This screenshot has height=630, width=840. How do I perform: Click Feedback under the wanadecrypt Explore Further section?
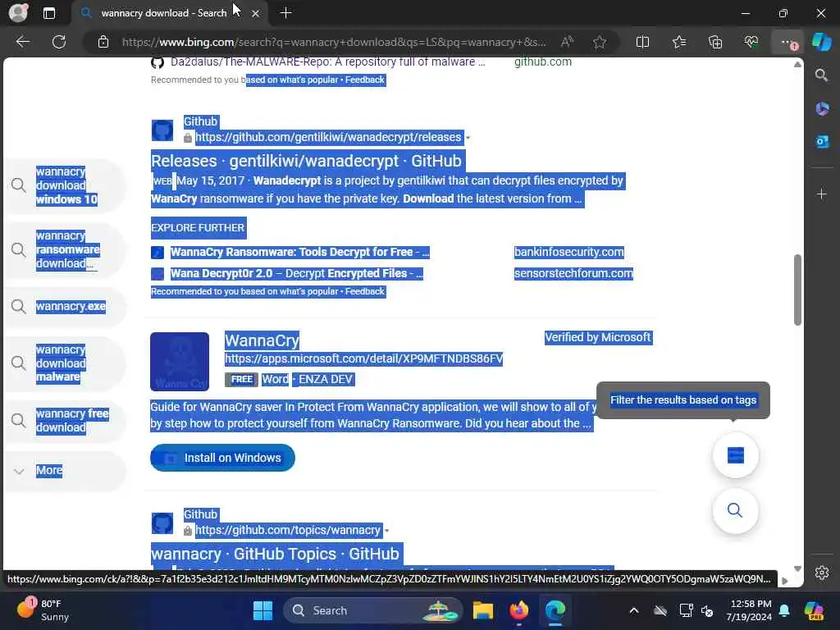[x=365, y=291]
